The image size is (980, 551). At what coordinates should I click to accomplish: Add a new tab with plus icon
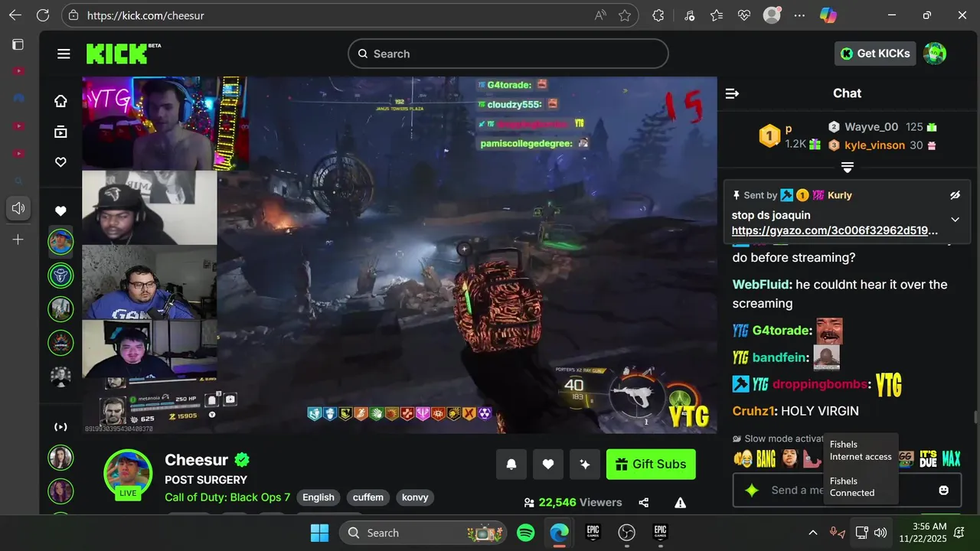click(18, 240)
